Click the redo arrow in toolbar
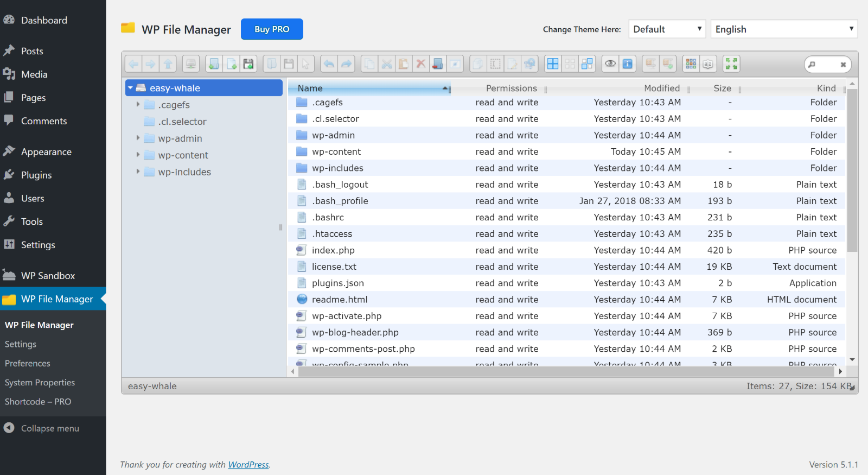868x475 pixels. [x=346, y=64]
